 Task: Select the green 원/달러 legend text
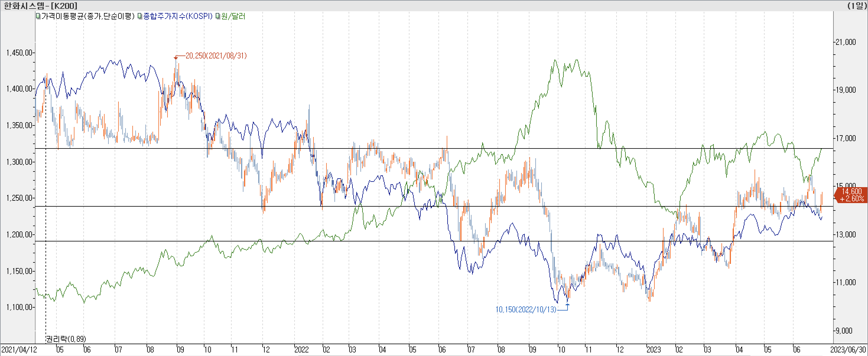tap(233, 16)
